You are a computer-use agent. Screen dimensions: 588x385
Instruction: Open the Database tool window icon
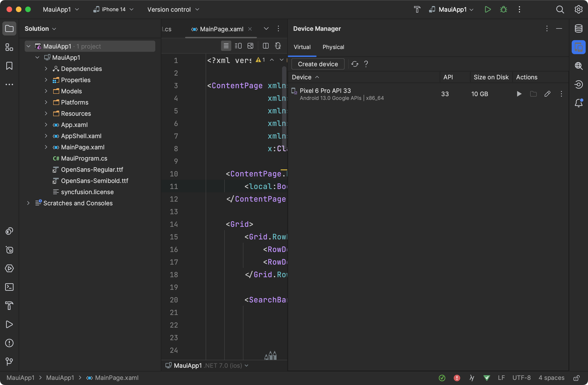pyautogui.click(x=578, y=28)
